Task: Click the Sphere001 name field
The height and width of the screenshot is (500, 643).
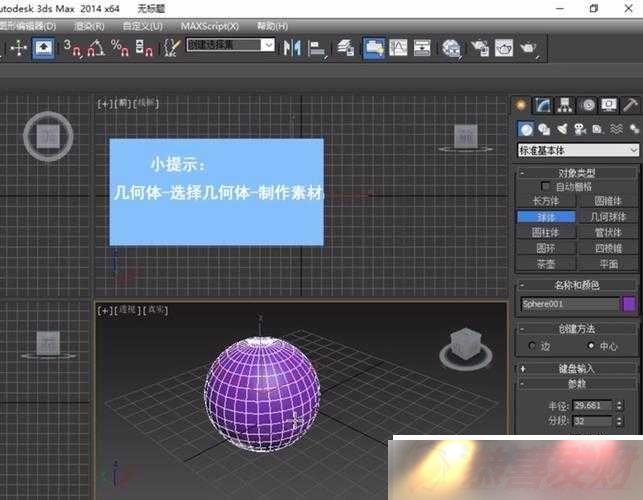Action: coord(570,304)
